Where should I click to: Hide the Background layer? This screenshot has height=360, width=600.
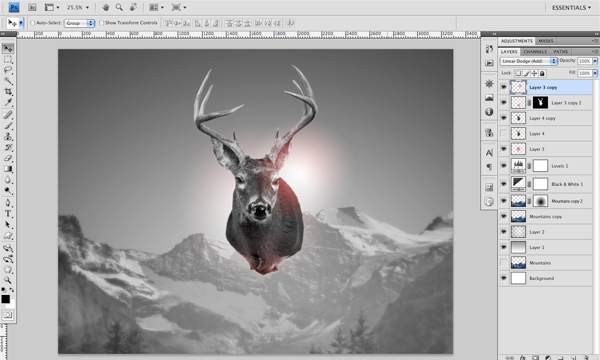[x=504, y=278]
